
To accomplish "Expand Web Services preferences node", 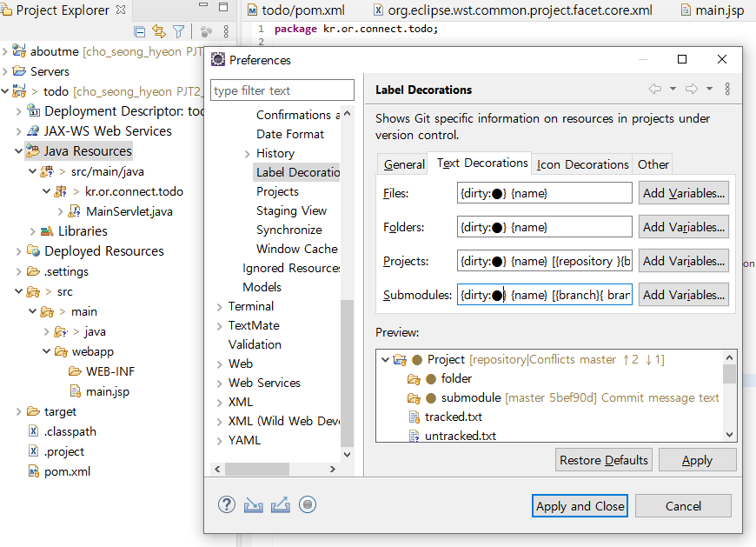I will 219,384.
